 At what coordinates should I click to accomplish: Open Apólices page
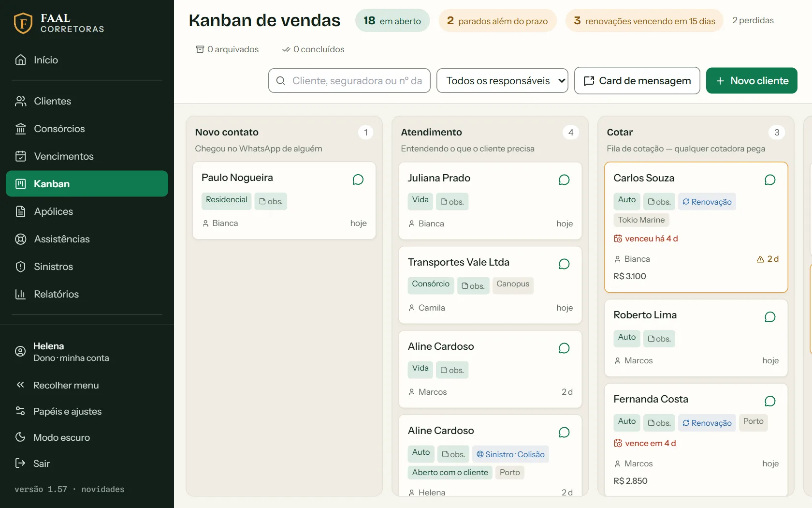click(x=87, y=211)
